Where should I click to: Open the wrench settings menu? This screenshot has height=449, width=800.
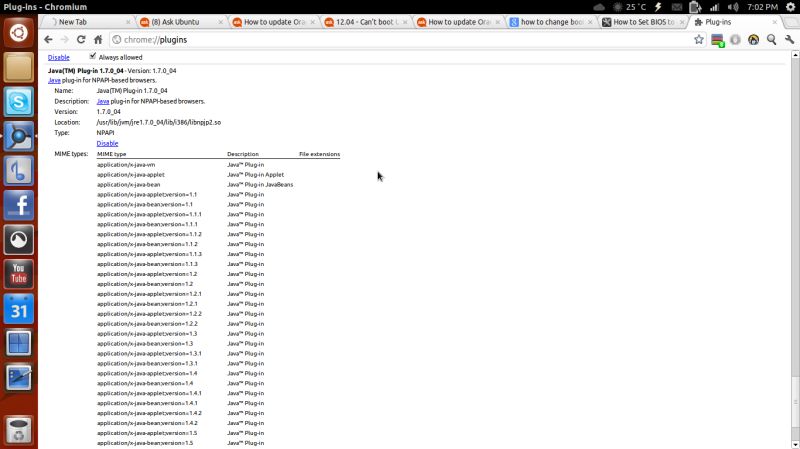(x=790, y=39)
